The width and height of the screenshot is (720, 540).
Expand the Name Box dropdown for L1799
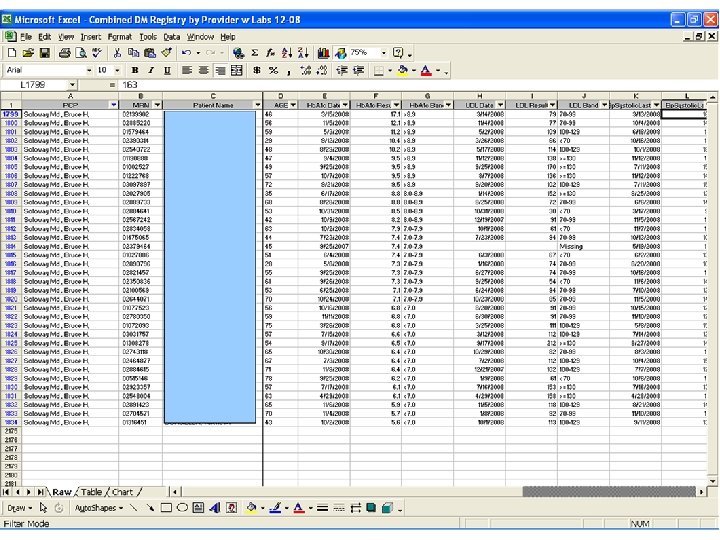72,85
